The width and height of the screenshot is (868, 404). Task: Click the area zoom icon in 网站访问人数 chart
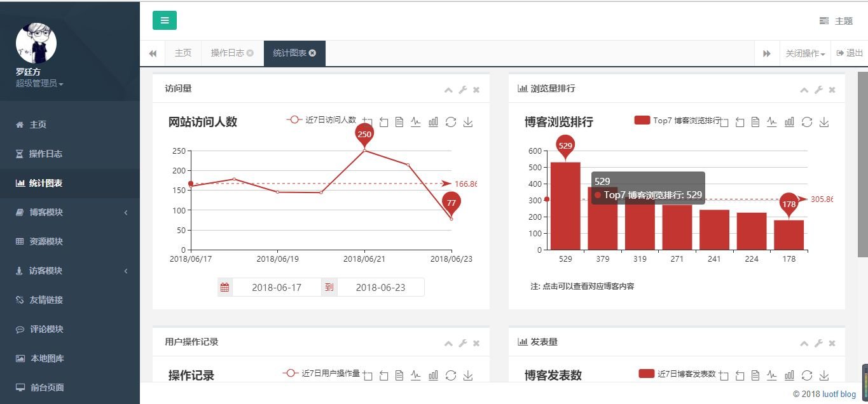pos(368,122)
